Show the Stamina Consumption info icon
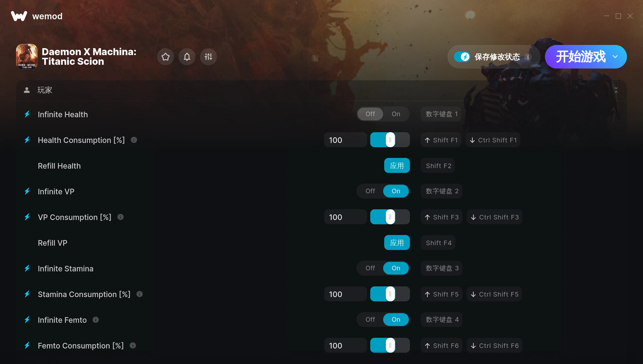The width and height of the screenshot is (643, 364). (x=140, y=294)
